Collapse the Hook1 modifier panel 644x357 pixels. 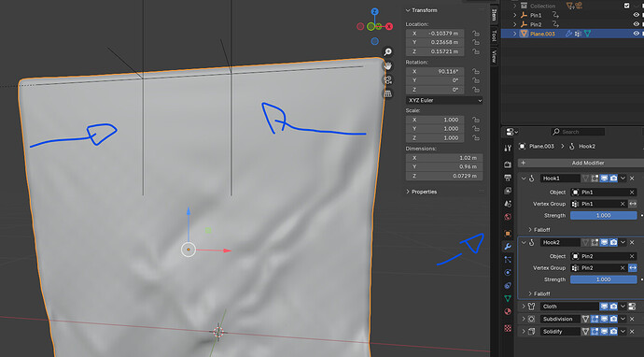524,178
